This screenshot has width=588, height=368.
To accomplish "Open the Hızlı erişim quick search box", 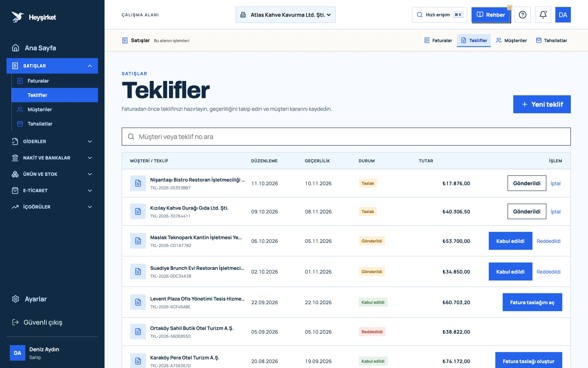I will coord(440,15).
